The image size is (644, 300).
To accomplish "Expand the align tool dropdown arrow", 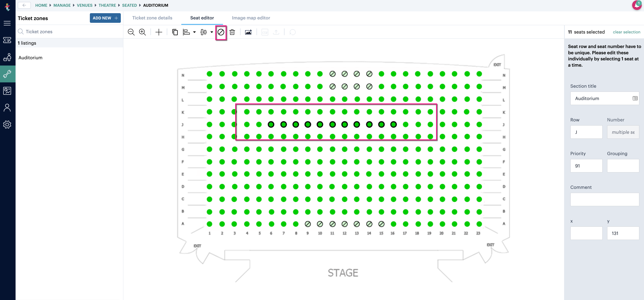I will 194,32.
